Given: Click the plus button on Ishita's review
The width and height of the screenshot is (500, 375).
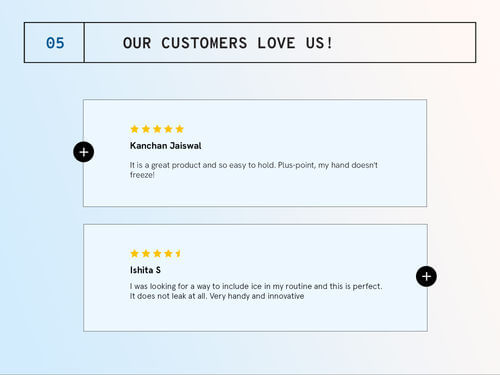Looking at the screenshot, I should [426, 276].
